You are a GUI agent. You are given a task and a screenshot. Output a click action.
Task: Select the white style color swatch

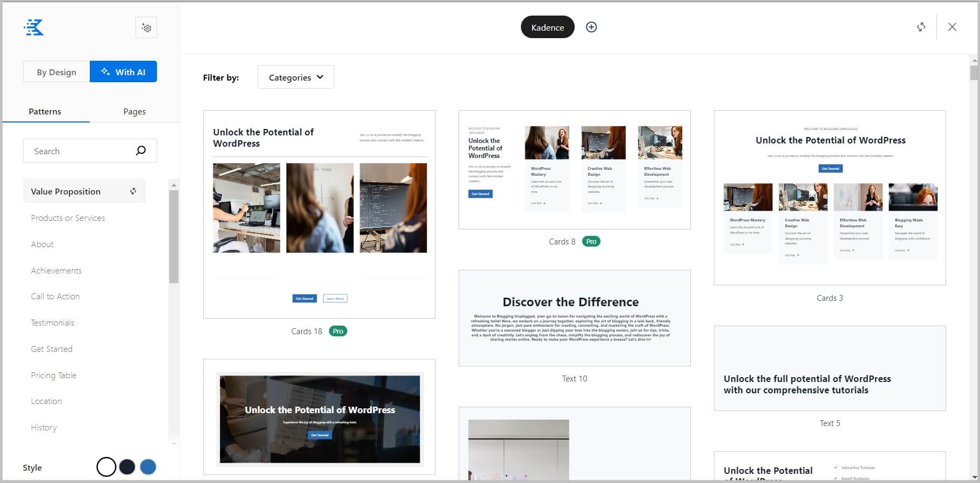[106, 467]
